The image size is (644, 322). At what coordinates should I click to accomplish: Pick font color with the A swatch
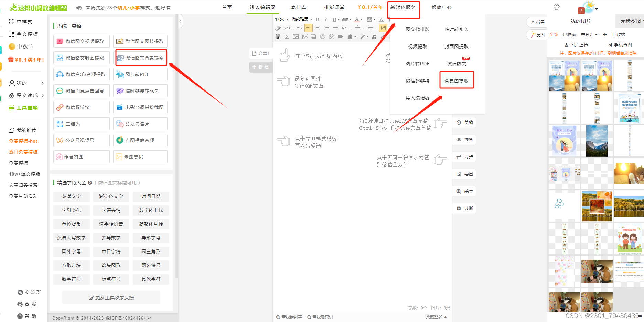click(357, 19)
